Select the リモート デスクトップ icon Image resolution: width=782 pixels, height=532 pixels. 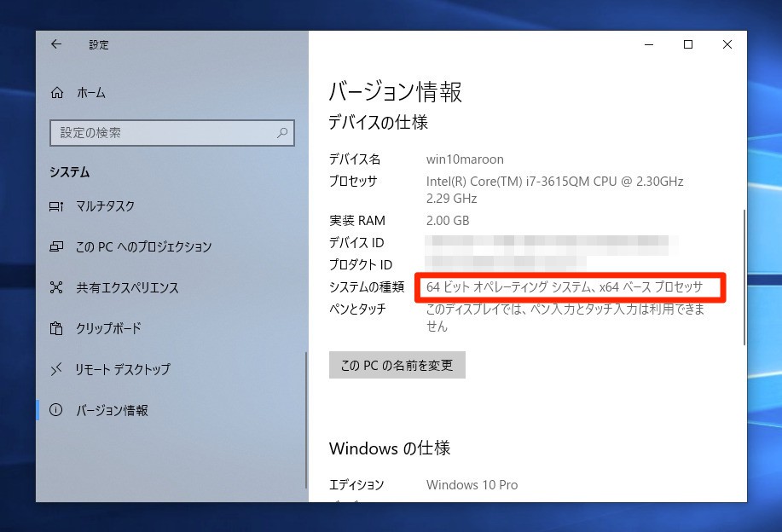tap(57, 370)
